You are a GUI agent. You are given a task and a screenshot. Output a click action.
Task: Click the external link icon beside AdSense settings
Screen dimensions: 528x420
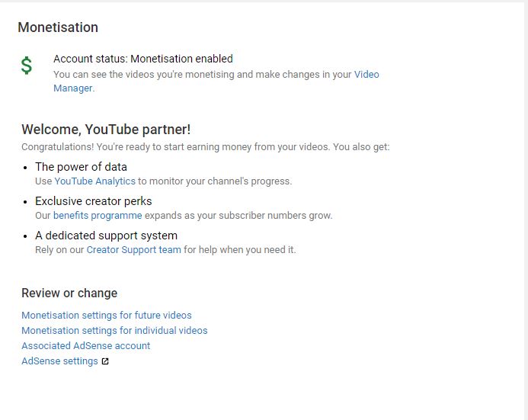(x=105, y=361)
